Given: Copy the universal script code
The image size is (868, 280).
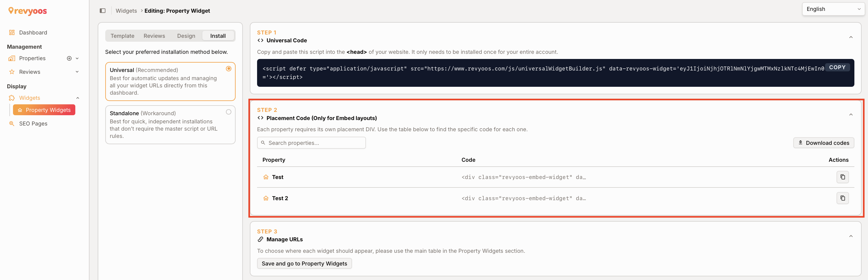Looking at the screenshot, I should pos(837,67).
